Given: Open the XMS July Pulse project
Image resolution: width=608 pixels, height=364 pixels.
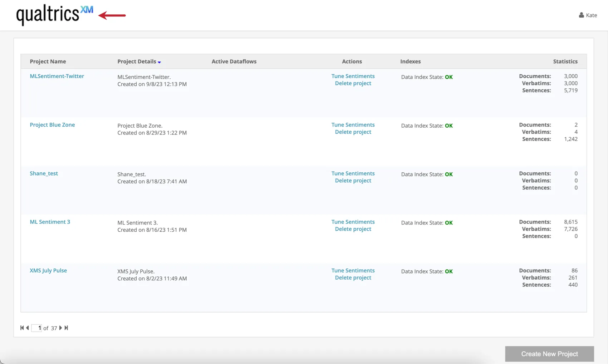Looking at the screenshot, I should 48,270.
